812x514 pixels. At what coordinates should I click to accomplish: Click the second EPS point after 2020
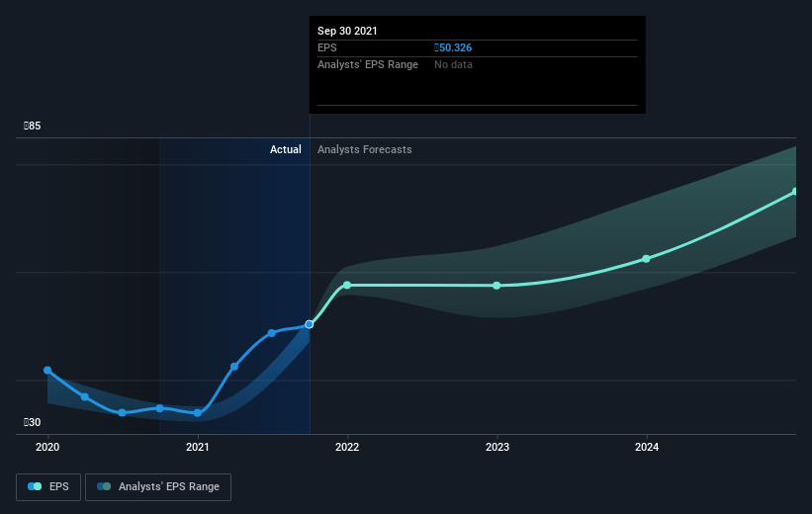tap(85, 397)
